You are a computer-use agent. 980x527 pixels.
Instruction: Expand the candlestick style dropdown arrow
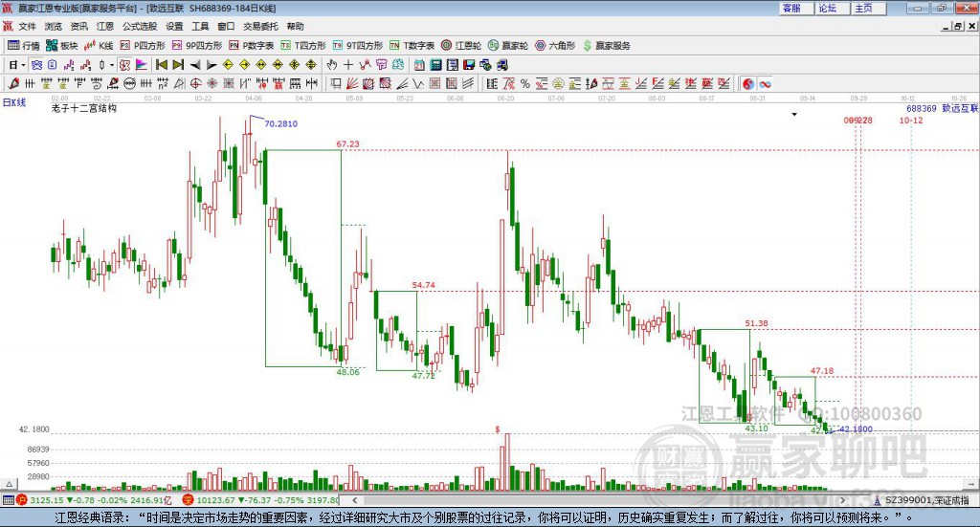[x=112, y=65]
